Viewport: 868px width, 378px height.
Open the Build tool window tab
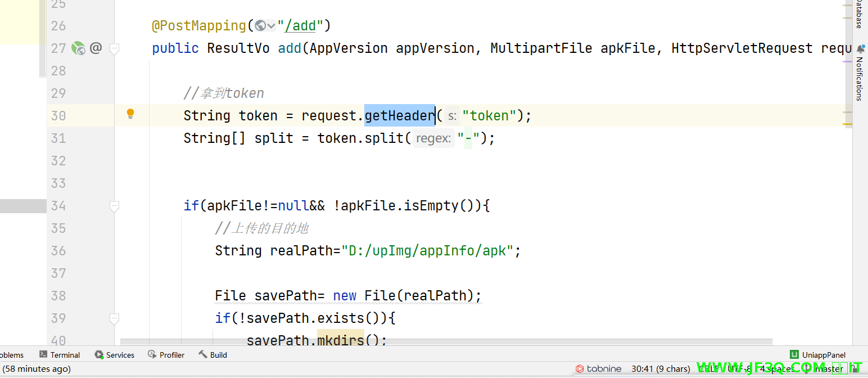213,355
